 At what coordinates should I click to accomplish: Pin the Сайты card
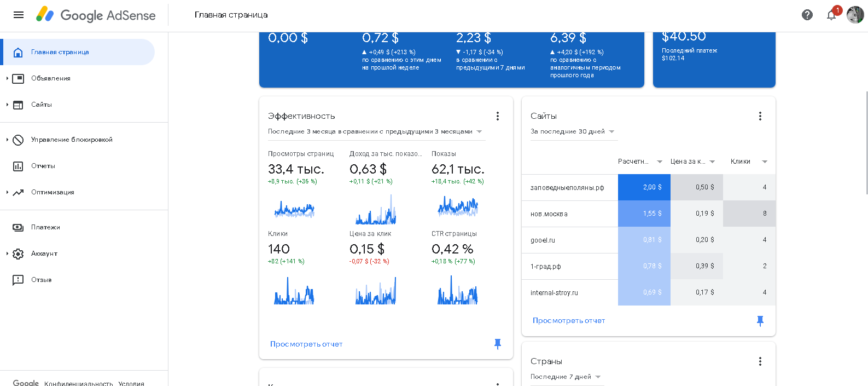(760, 321)
